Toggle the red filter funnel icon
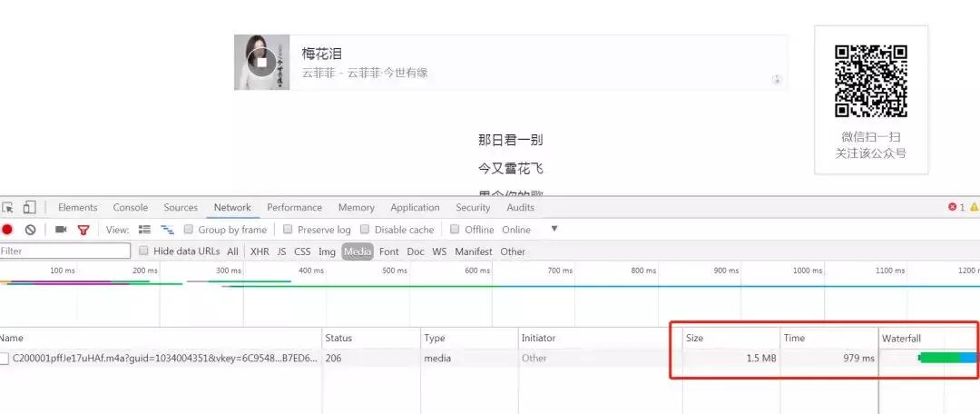Image resolution: width=980 pixels, height=414 pixels. pyautogui.click(x=83, y=230)
